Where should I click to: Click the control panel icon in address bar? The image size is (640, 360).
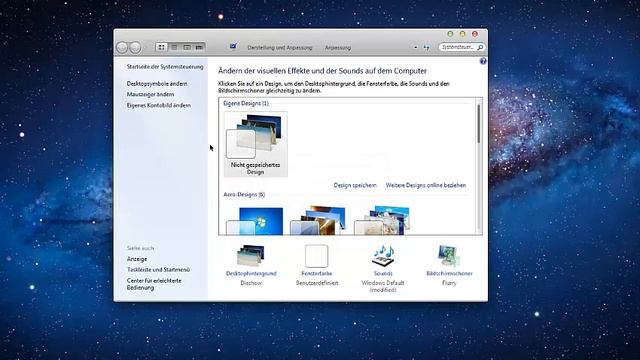(233, 47)
